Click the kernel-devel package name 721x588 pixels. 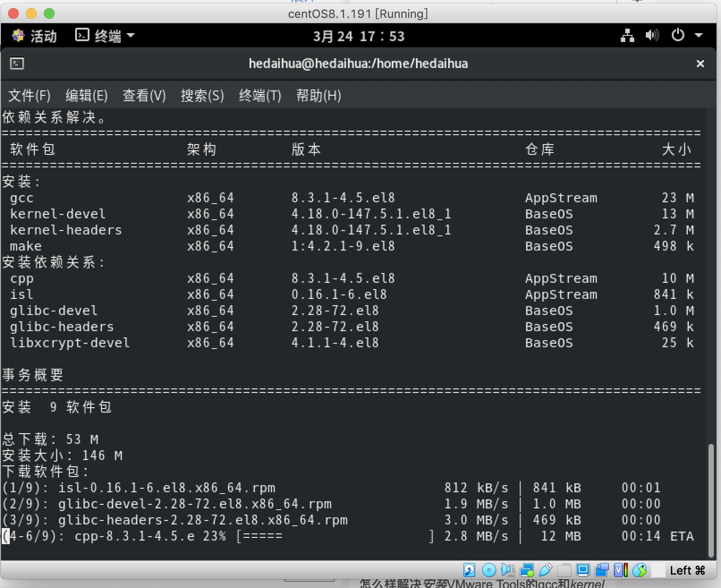coord(58,214)
